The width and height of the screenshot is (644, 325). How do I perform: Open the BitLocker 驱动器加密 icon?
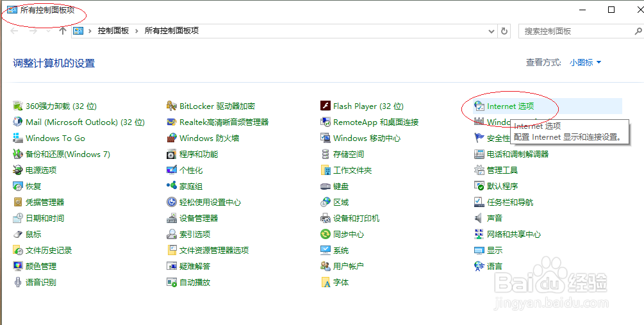172,106
